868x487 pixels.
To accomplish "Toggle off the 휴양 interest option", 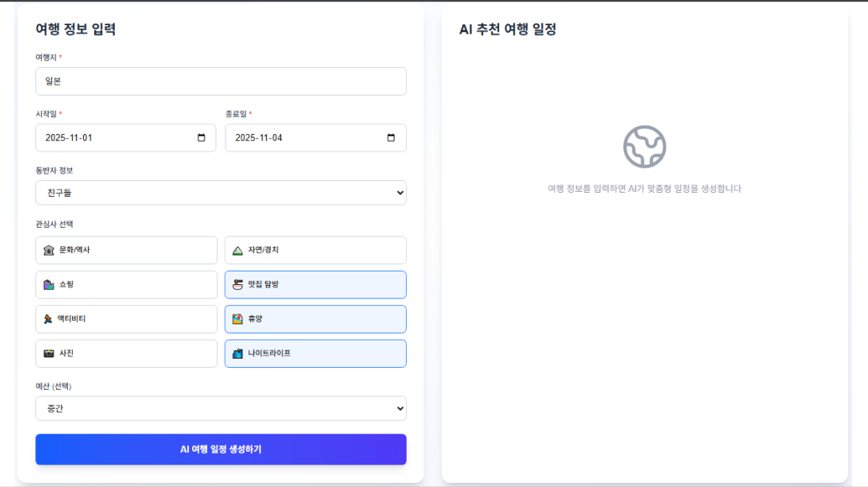I will (x=315, y=319).
